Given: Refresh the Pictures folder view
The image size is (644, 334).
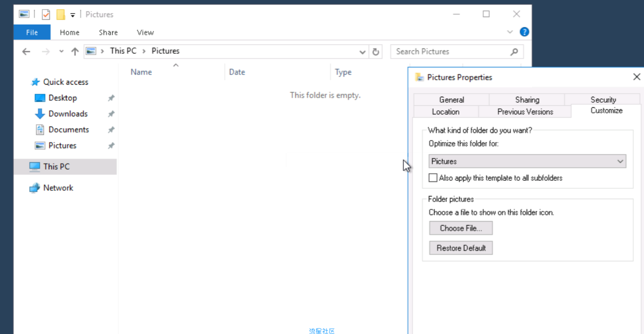Looking at the screenshot, I should click(375, 51).
